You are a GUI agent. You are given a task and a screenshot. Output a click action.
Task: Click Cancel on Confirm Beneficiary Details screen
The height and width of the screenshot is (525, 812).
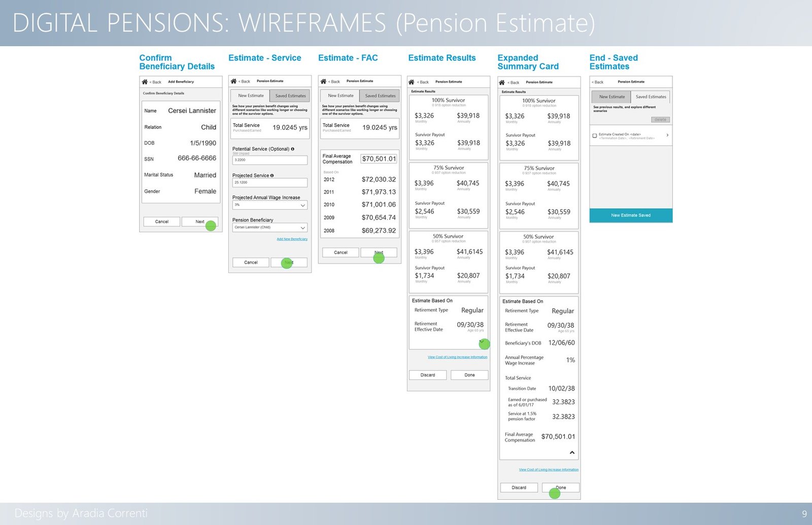[162, 222]
